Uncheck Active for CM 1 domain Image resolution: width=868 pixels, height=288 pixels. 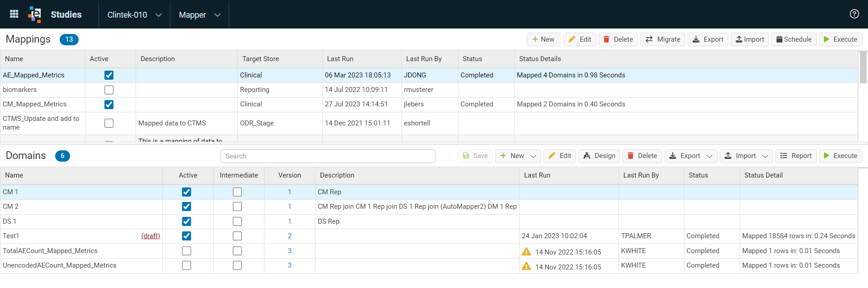pos(186,192)
